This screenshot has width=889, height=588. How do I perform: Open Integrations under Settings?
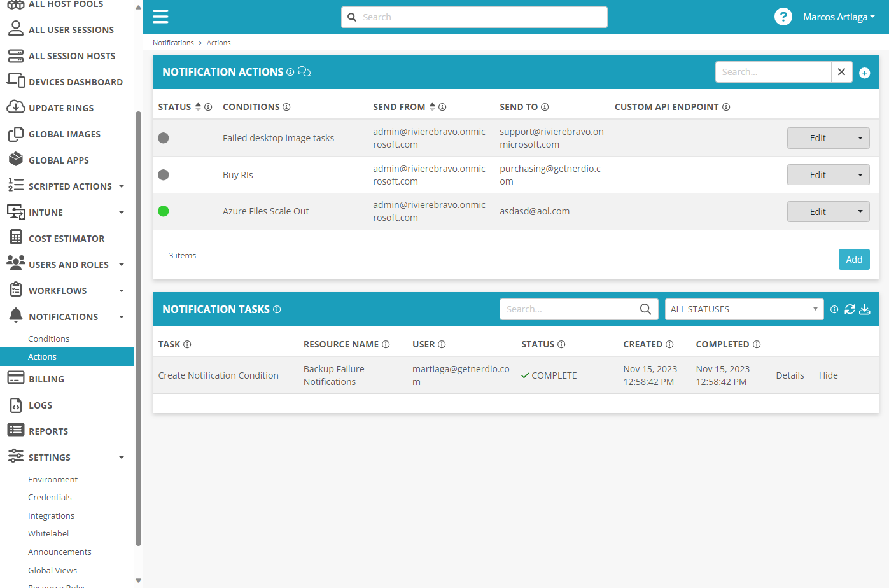pyautogui.click(x=51, y=516)
